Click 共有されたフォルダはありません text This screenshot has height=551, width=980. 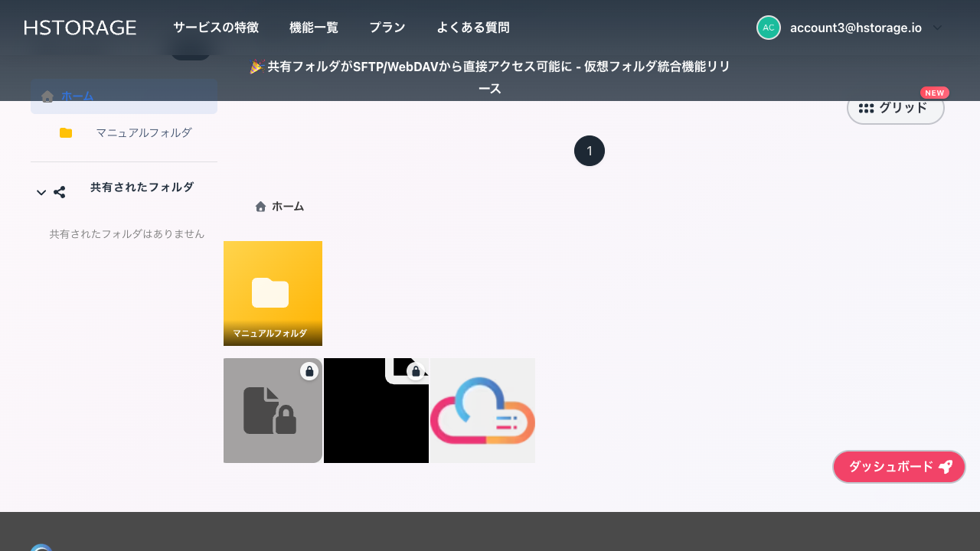click(x=127, y=234)
